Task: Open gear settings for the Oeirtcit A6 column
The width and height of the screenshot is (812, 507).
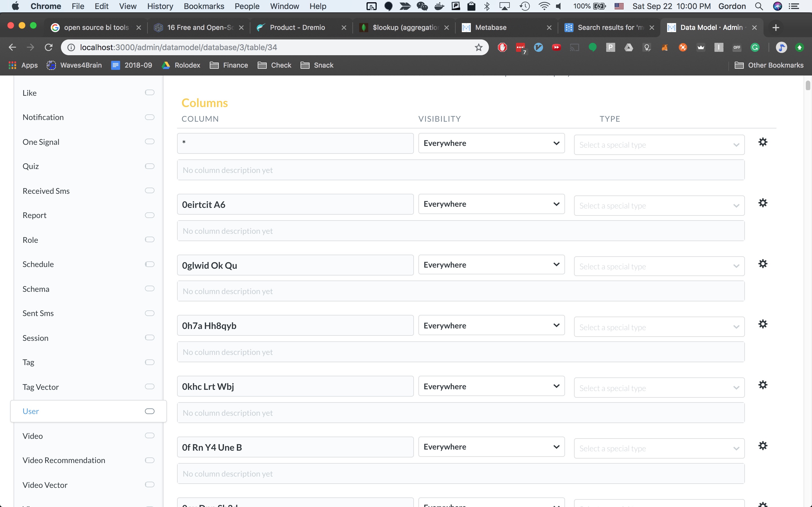Action: click(763, 203)
